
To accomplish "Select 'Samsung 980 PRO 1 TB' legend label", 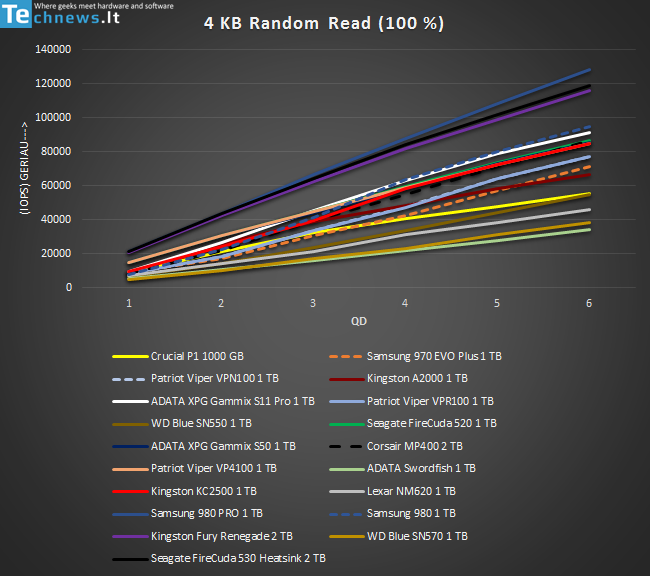I will coord(206,513).
